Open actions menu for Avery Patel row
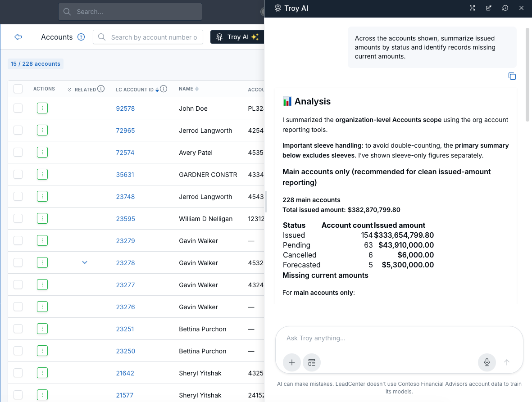Screen dimensions: 532x402 pos(42,152)
